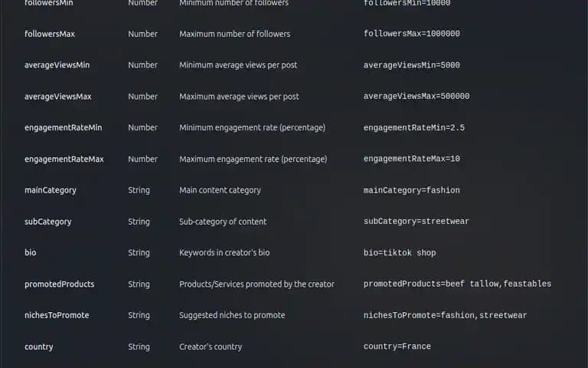Select the mainCategory parameter name
588x368 pixels.
[51, 190]
